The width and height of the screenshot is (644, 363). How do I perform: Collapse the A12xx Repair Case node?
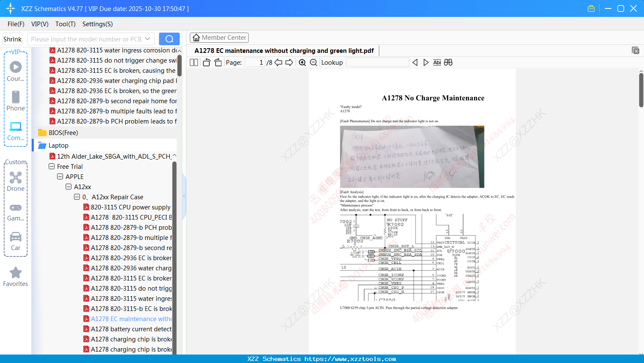click(77, 197)
